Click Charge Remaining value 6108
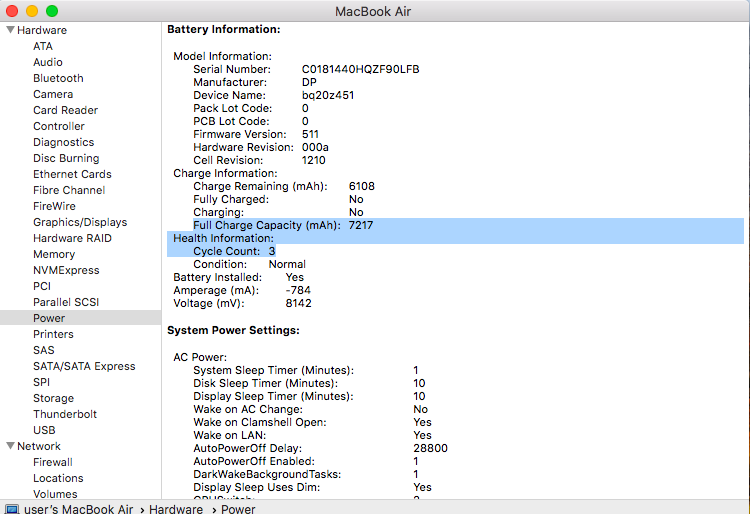The image size is (750, 514). [x=362, y=186]
